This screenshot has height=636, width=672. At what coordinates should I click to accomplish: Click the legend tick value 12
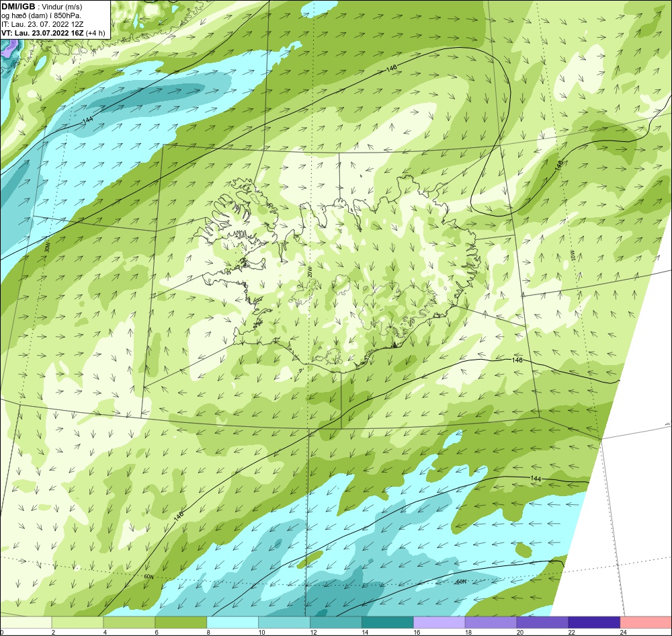click(313, 632)
